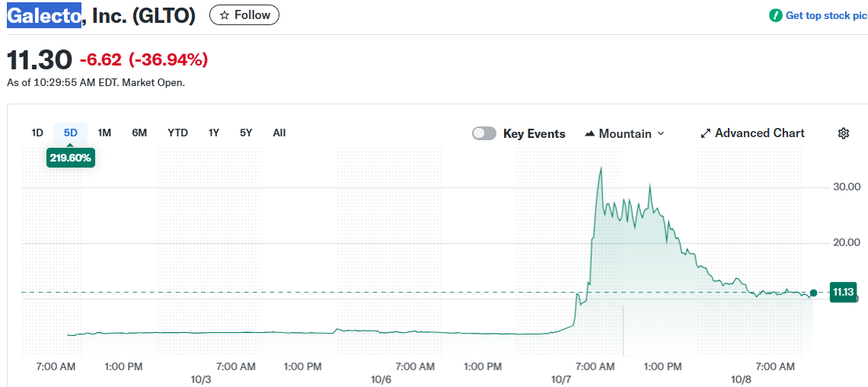The height and width of the screenshot is (387, 868).
Task: Click the 219.60% change badge
Action: (x=71, y=158)
